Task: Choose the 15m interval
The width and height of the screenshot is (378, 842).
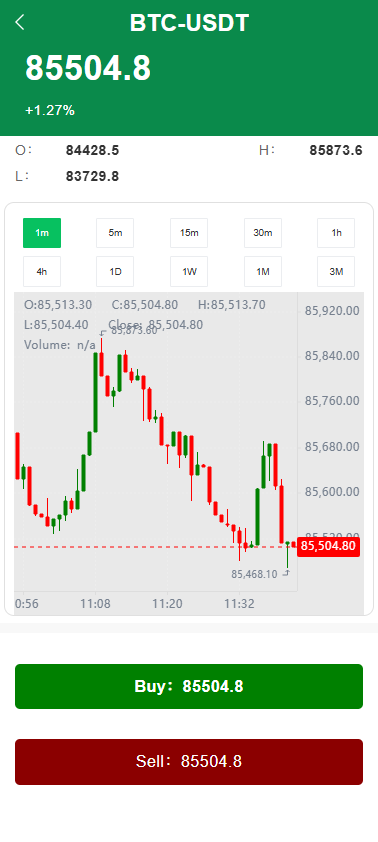Action: click(189, 233)
